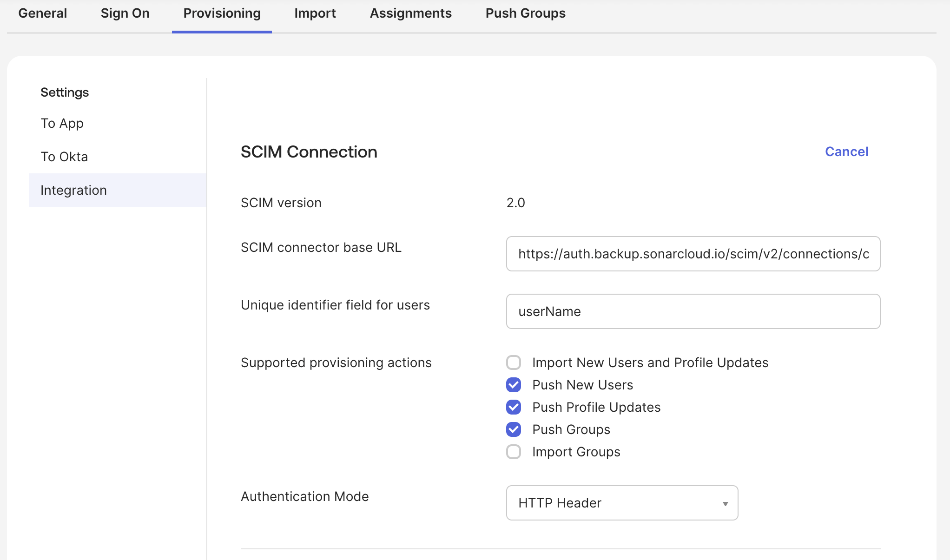Select the Provisioning tab
This screenshot has height=560, width=950.
(222, 13)
